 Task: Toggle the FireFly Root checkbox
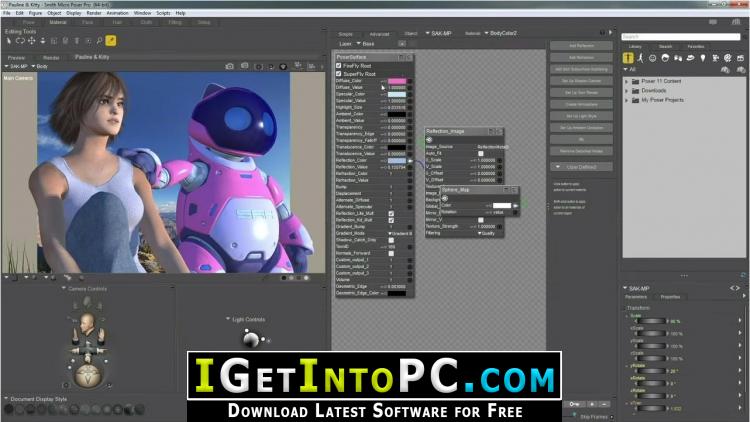point(340,66)
